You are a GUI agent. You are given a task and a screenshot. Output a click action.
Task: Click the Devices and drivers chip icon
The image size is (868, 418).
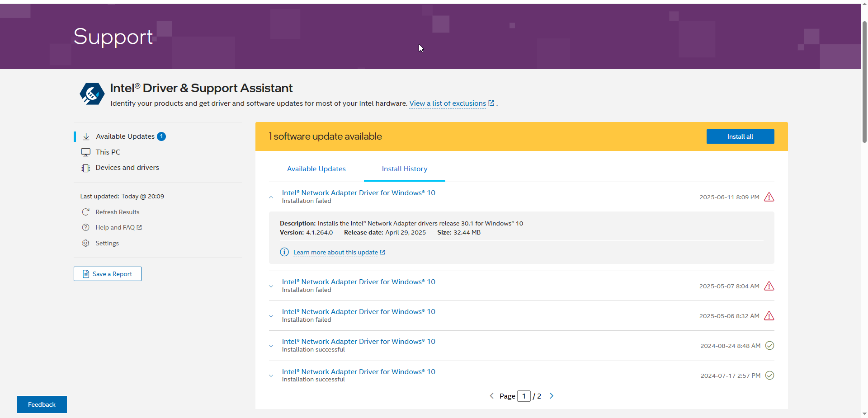85,168
